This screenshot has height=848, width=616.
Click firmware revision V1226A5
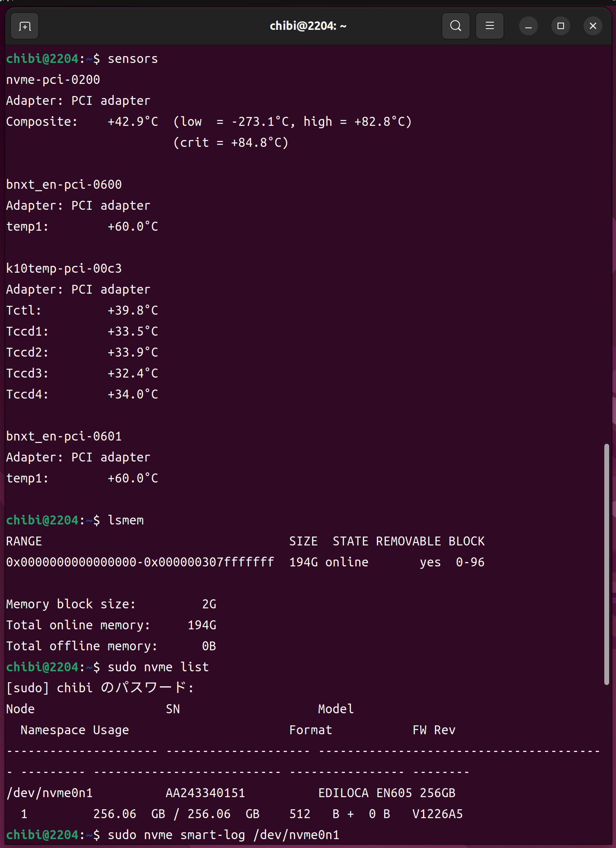click(437, 814)
